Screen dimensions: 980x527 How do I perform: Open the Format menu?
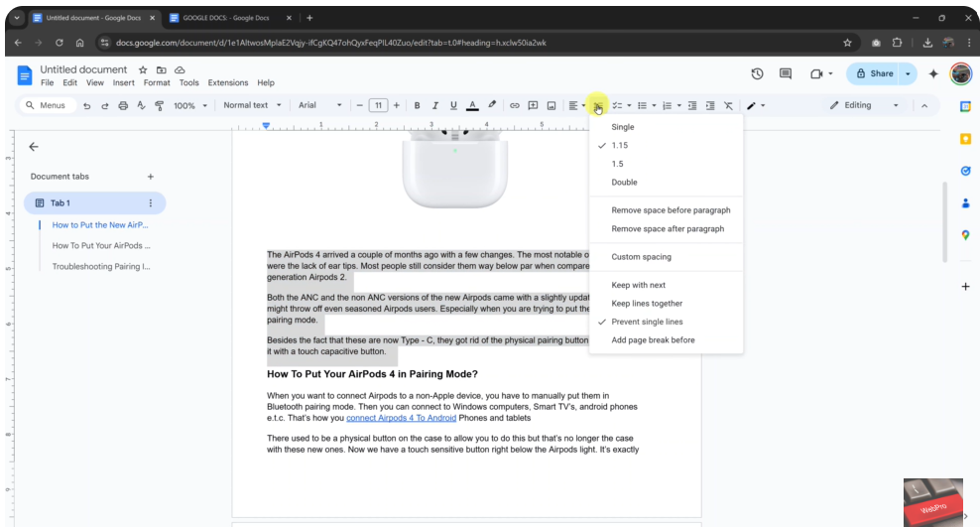click(157, 82)
